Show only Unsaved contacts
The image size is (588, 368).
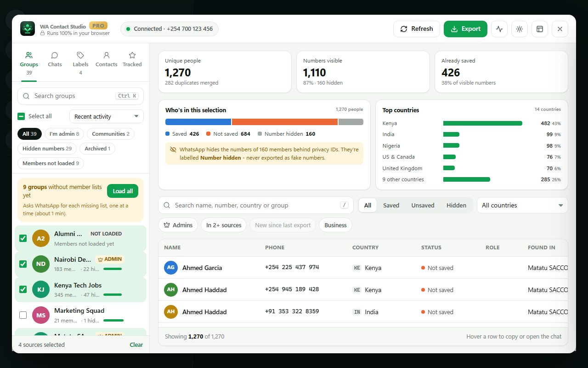point(423,206)
